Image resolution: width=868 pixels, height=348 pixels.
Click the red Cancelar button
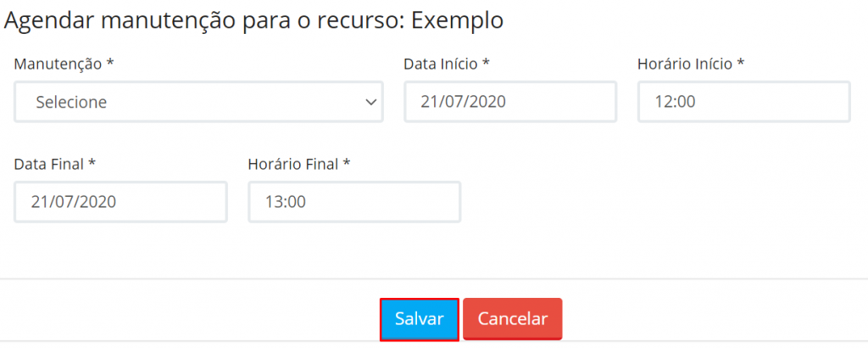click(513, 319)
